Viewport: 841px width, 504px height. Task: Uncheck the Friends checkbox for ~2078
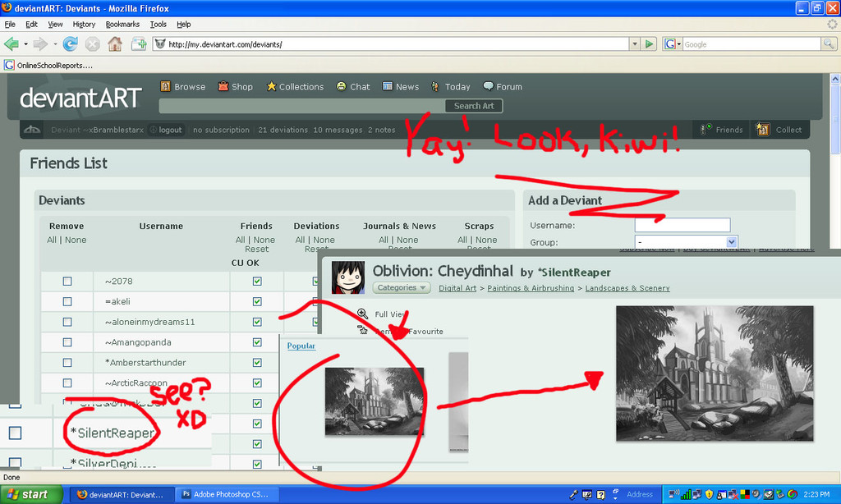(x=257, y=281)
